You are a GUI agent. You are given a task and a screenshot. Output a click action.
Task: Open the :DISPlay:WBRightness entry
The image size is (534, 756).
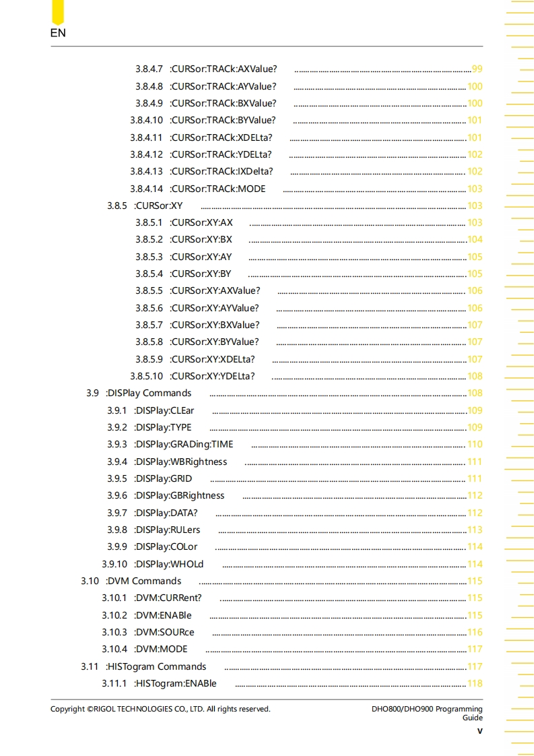click(x=180, y=462)
